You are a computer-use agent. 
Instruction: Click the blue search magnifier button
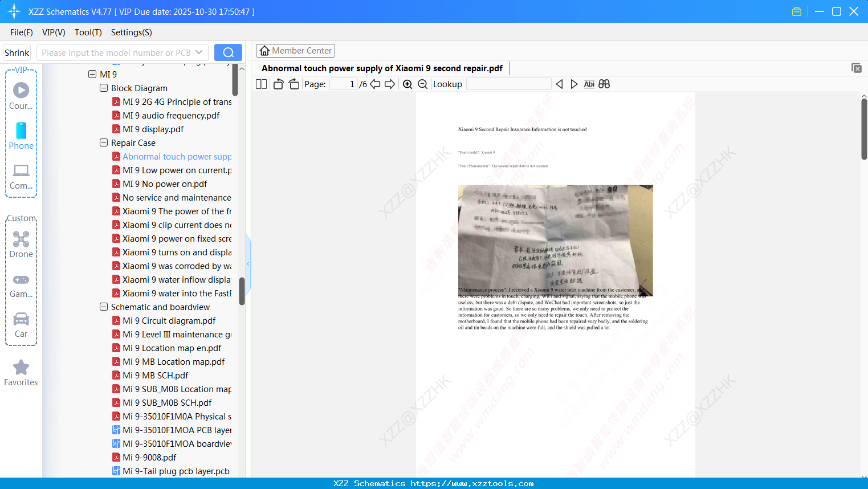click(x=228, y=52)
